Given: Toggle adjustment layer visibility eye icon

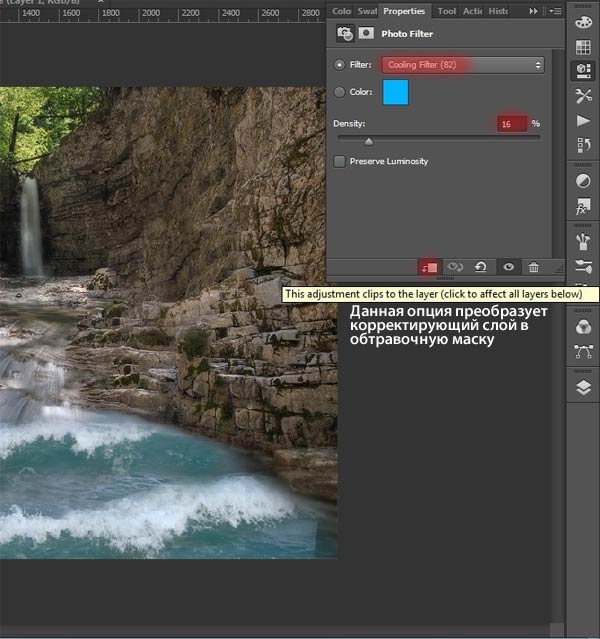Looking at the screenshot, I should 508,267.
